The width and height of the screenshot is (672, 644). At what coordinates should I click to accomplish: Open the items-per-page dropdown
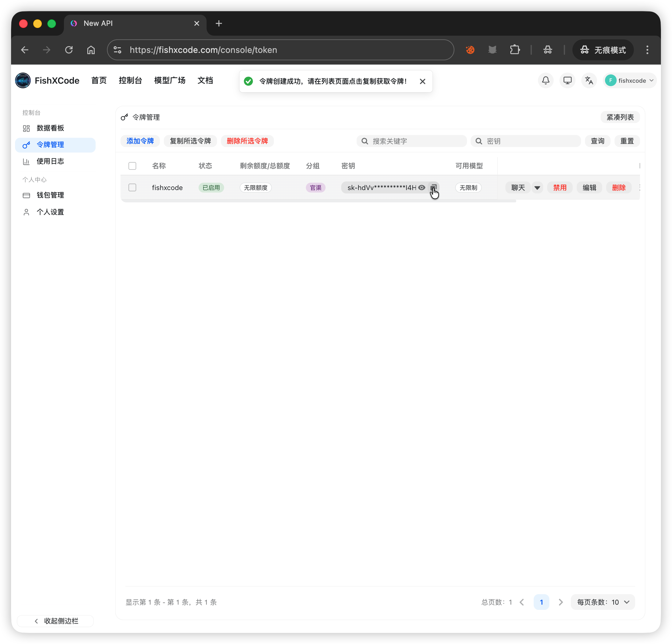603,602
